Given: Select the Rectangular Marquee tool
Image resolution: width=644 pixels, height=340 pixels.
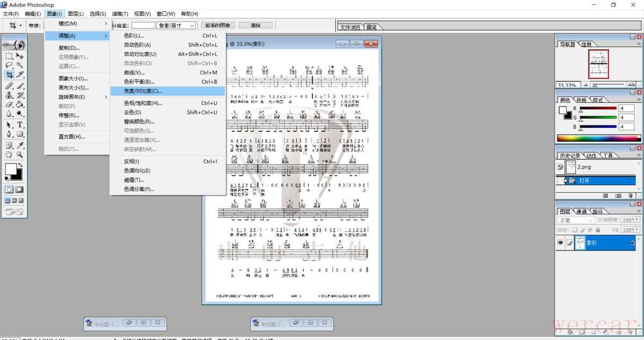Looking at the screenshot, I should 9,55.
